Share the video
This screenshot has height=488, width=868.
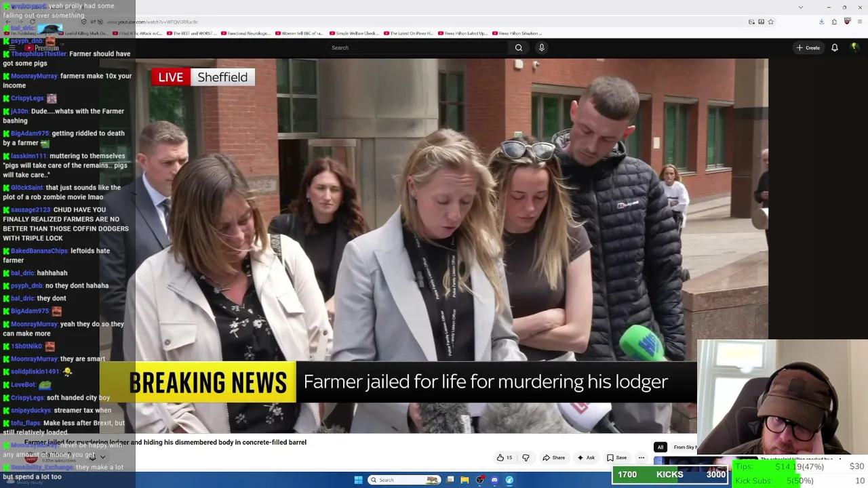(x=553, y=457)
